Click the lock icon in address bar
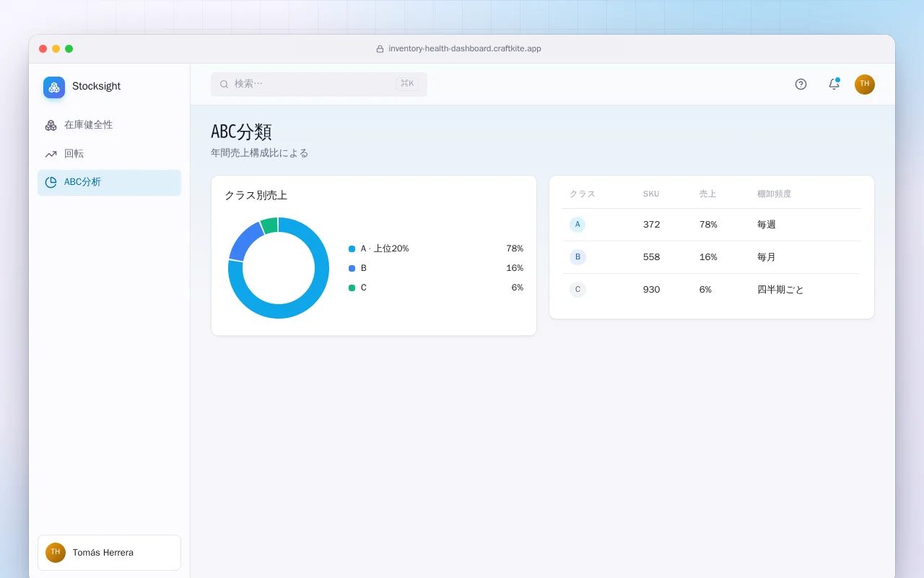Viewport: 924px width, 578px height. (380, 49)
